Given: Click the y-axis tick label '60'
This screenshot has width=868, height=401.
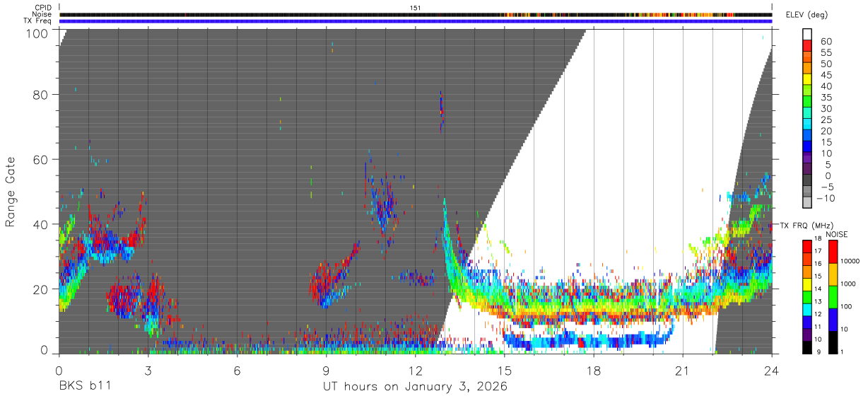Looking at the screenshot, I should point(42,159).
